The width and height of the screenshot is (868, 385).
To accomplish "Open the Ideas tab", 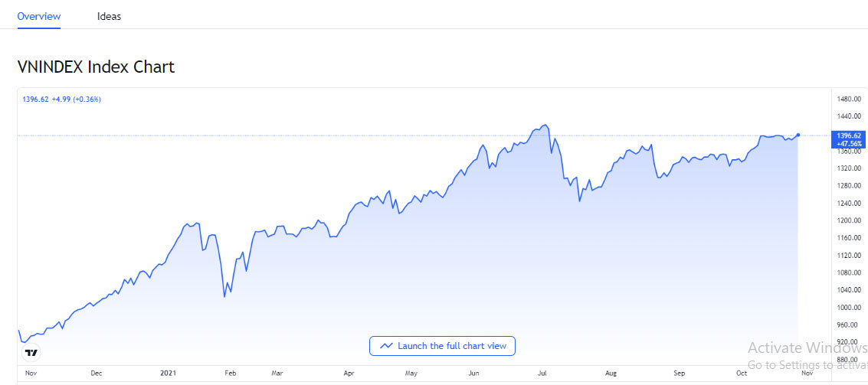I will [109, 16].
